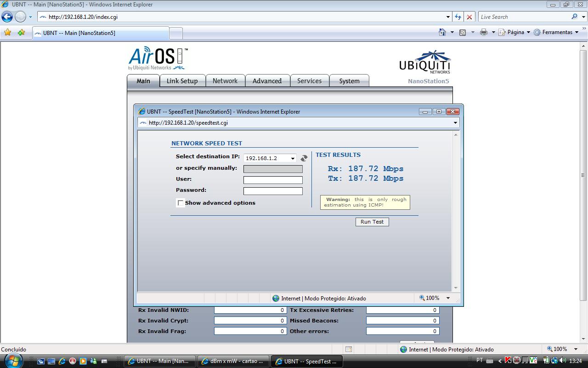Expand the main window zoom dropdown

[x=576, y=349]
